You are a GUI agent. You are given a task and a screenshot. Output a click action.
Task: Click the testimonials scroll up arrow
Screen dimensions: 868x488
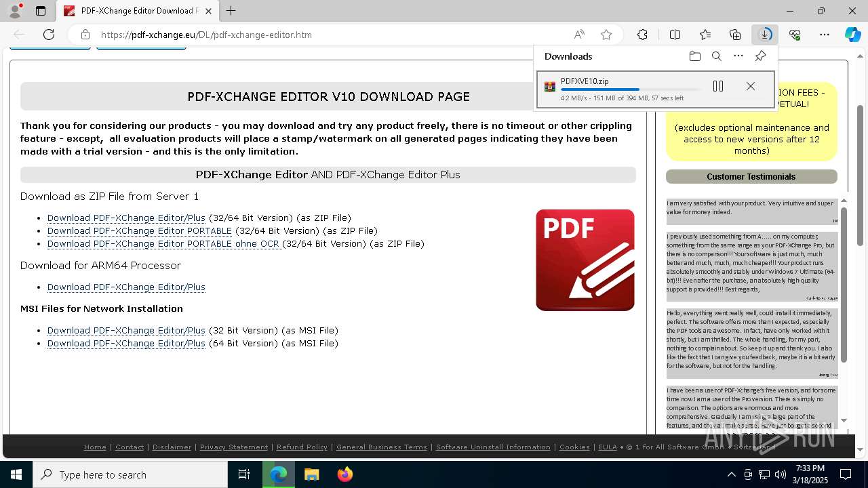[844, 200]
